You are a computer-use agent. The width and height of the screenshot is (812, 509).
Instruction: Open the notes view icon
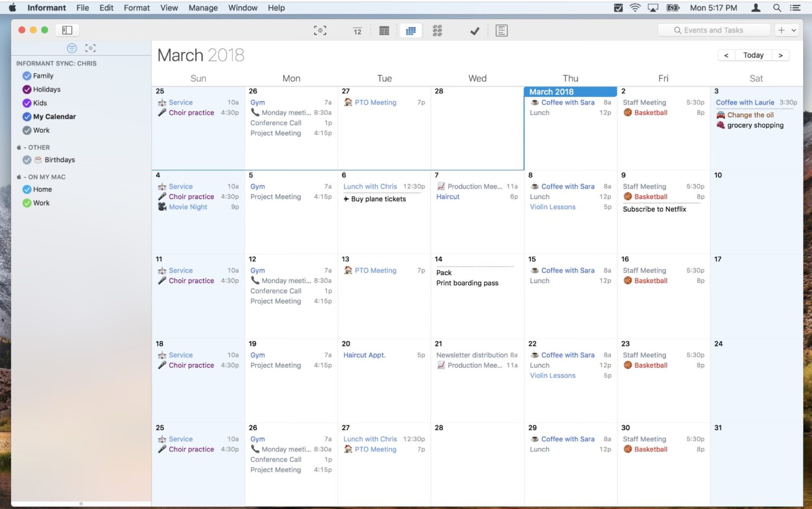[x=502, y=31]
